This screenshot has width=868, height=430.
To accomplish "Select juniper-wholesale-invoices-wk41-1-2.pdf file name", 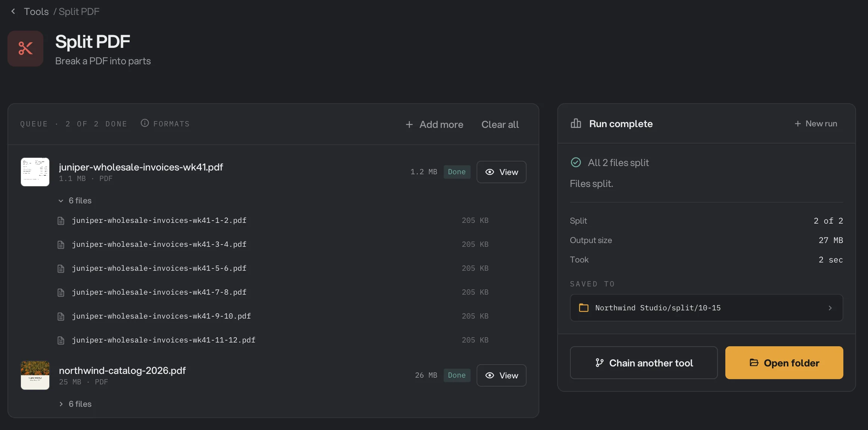I will (159, 221).
